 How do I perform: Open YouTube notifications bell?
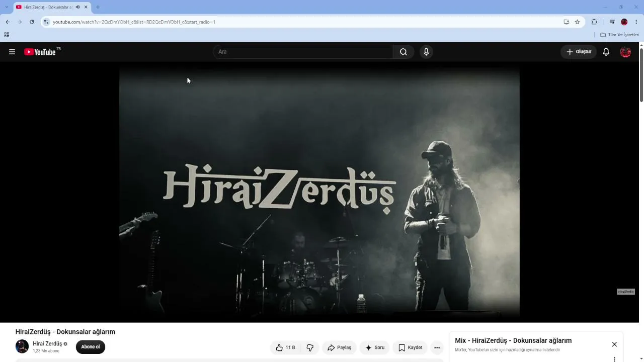tap(606, 52)
